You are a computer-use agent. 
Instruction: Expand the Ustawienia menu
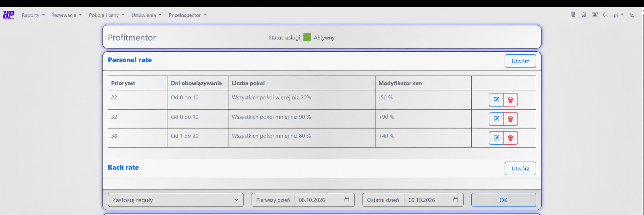(x=147, y=15)
